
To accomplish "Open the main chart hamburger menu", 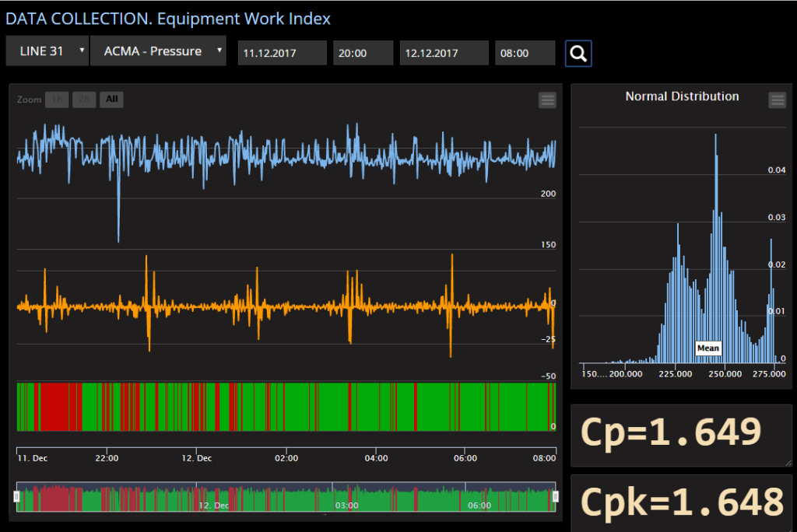I will point(547,100).
